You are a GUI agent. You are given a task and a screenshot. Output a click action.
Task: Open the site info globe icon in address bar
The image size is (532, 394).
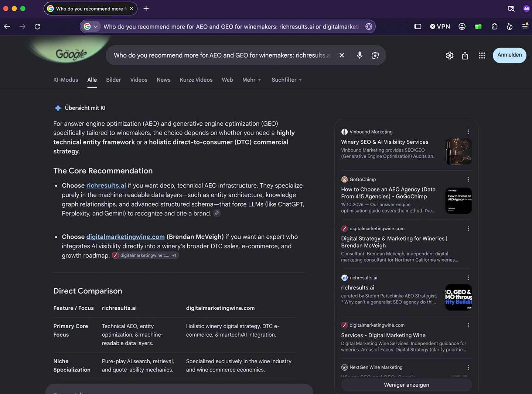pos(369,26)
